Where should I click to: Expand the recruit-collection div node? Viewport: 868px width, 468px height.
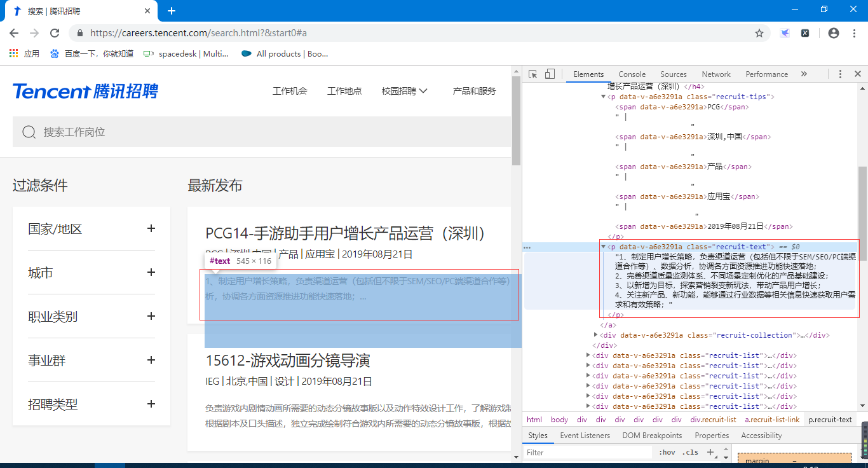[596, 335]
